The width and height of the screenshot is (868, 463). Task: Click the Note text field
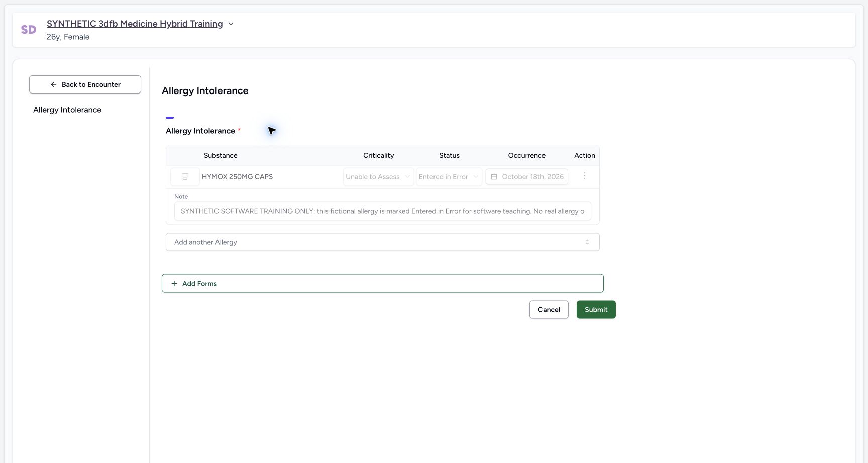coord(383,211)
